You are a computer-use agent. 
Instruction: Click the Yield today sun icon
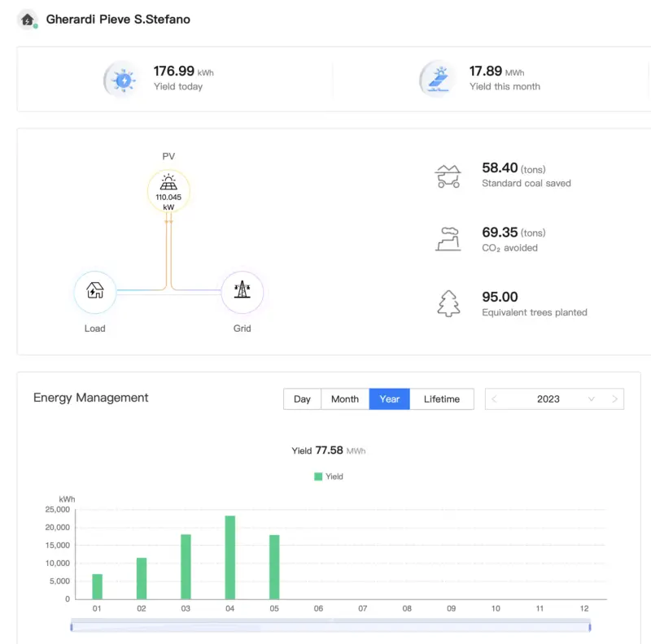point(124,80)
